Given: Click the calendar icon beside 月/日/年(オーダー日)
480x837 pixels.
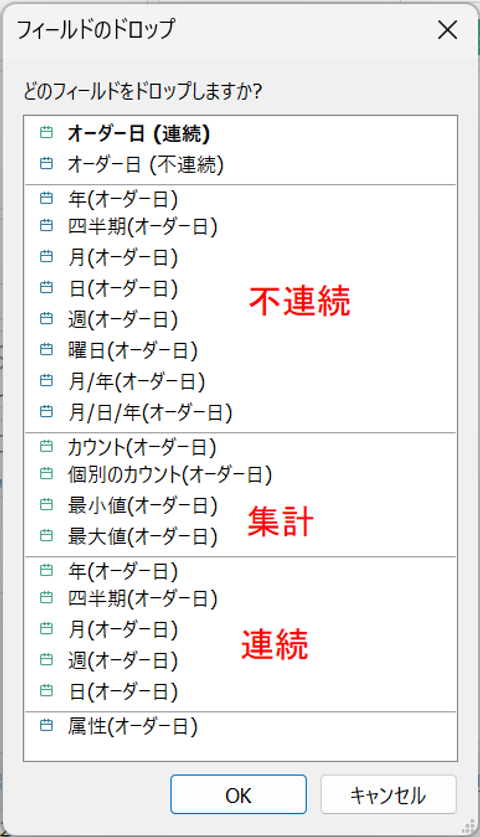Looking at the screenshot, I should tap(46, 412).
